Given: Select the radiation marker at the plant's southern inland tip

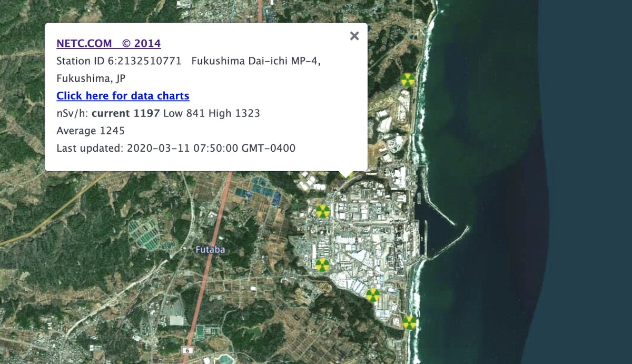Looking at the screenshot, I should point(372,296).
